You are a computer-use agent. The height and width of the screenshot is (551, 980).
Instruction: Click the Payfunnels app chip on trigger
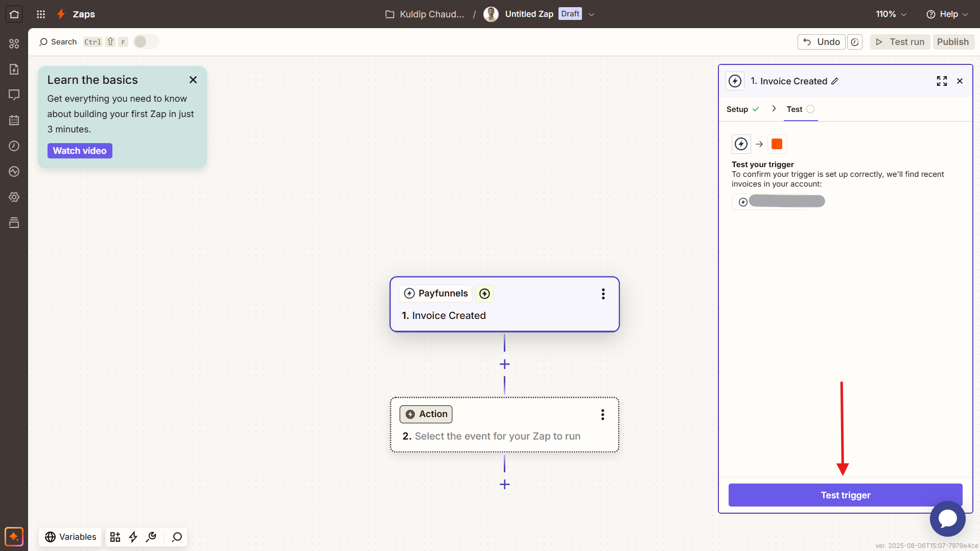pyautogui.click(x=436, y=293)
